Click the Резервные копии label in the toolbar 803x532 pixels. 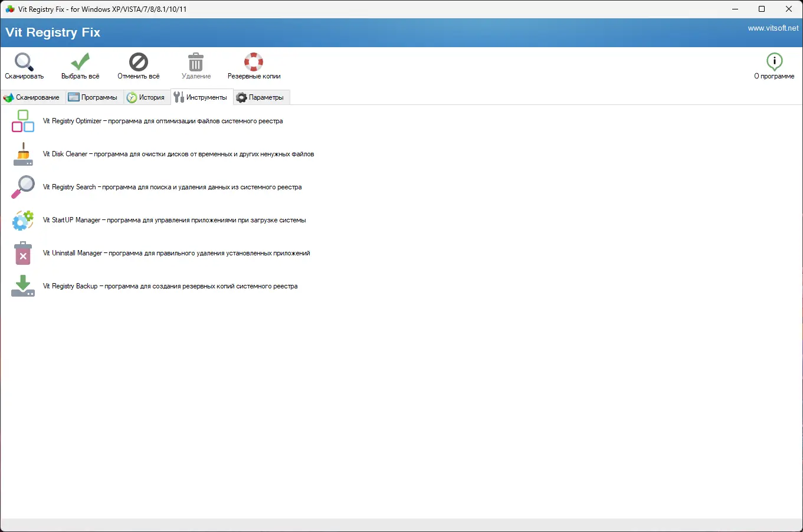coord(254,76)
